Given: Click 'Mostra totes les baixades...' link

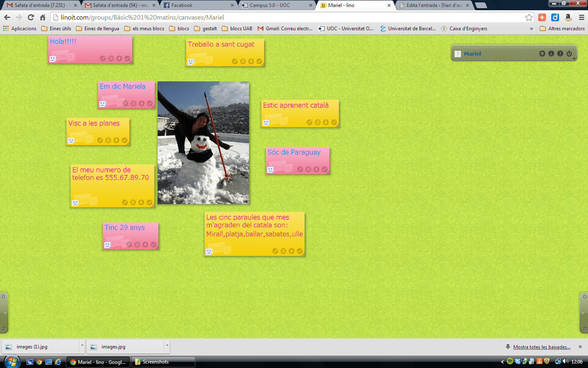Looking at the screenshot, I should pyautogui.click(x=541, y=347).
